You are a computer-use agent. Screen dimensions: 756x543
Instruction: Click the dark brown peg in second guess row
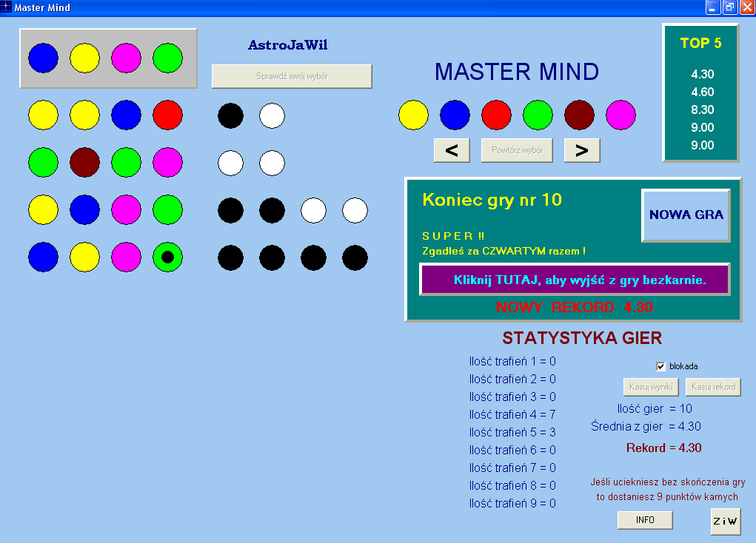coord(85,162)
